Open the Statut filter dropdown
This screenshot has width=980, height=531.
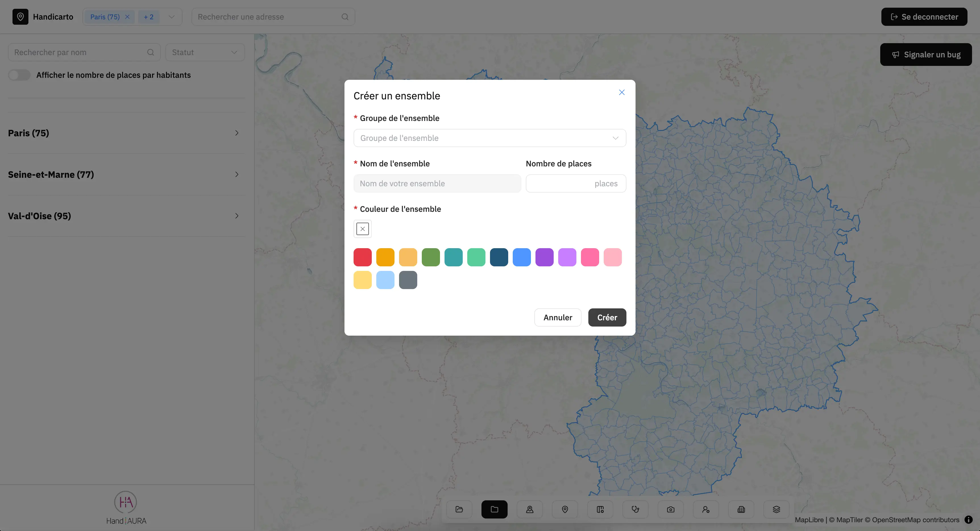205,53
